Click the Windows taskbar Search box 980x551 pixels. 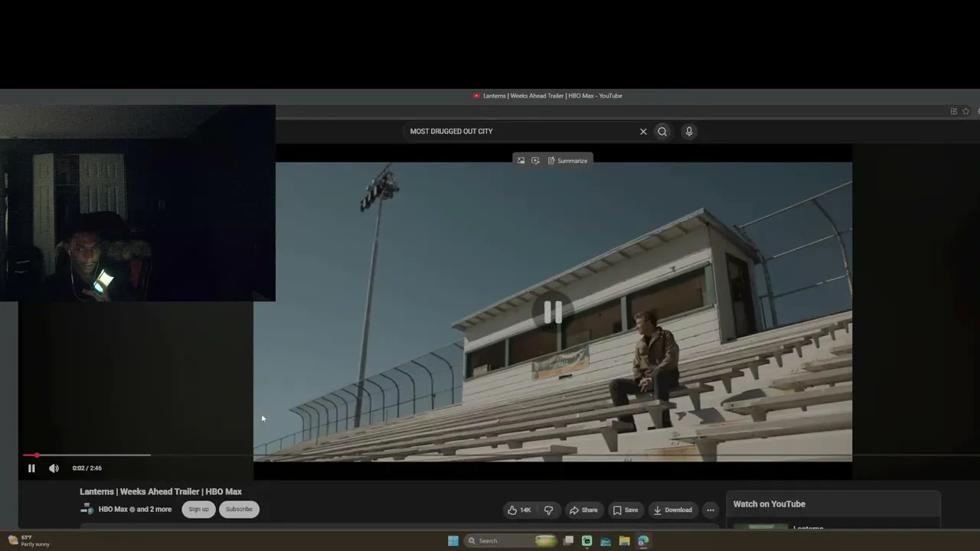(x=511, y=541)
